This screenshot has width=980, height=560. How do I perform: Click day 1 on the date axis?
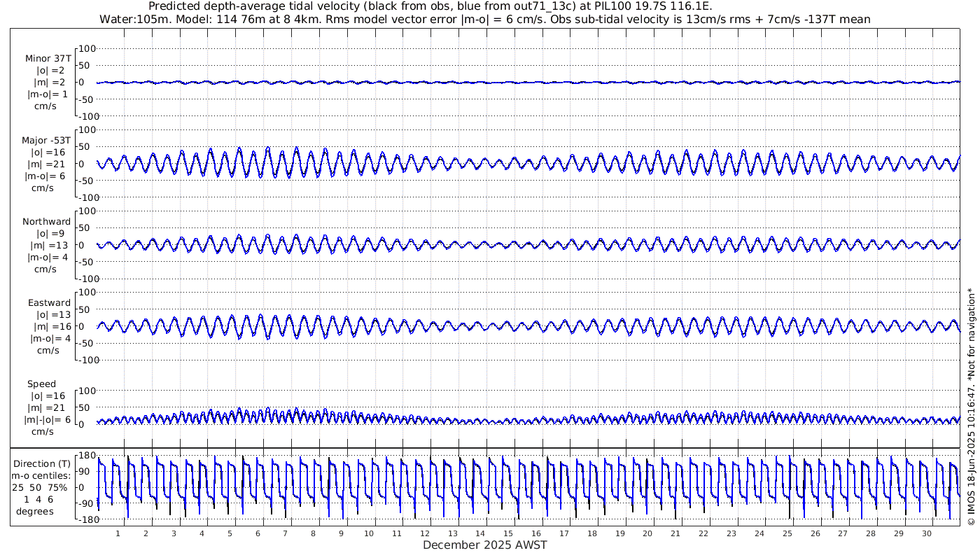(x=118, y=533)
